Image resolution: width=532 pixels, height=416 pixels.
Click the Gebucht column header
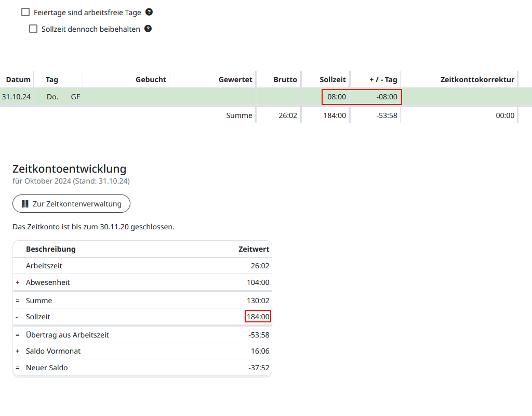coord(151,80)
